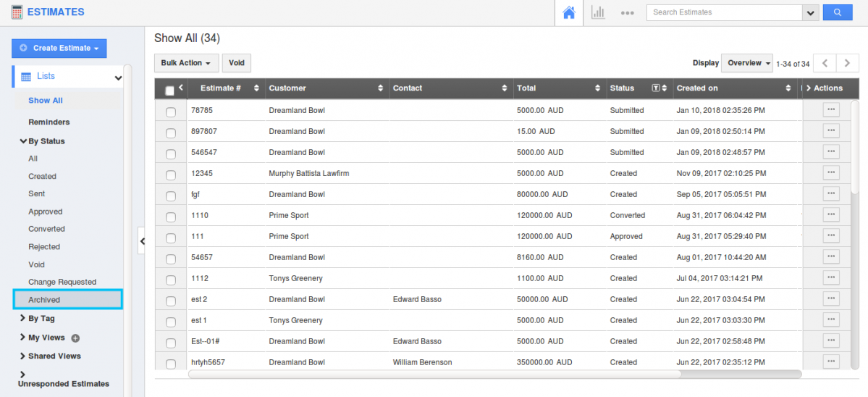The width and height of the screenshot is (868, 397).
Task: Expand the By Tag section
Action: 41,319
